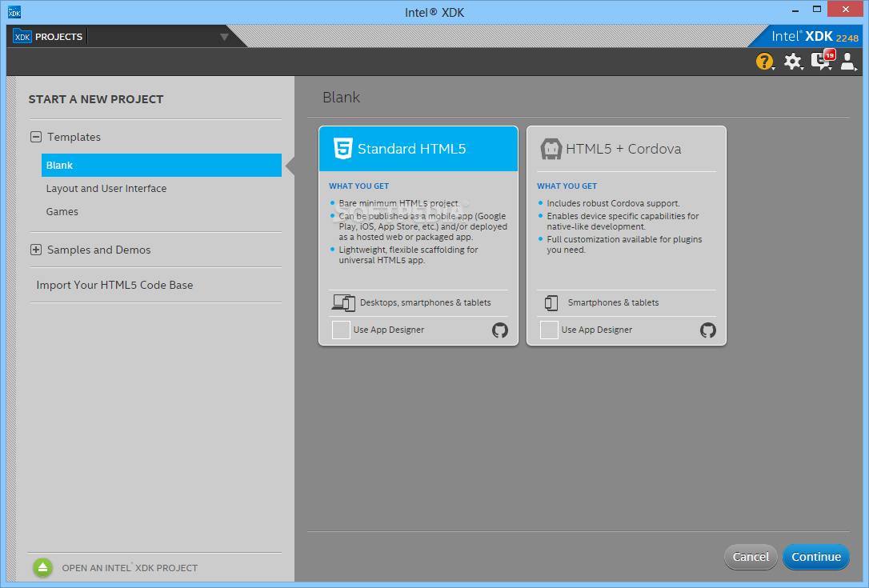Select the Standard HTML5 card header
The width and height of the screenshot is (869, 588).
click(x=418, y=149)
